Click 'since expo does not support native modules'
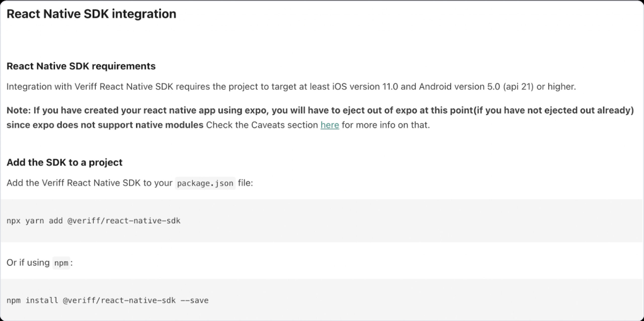 point(105,125)
